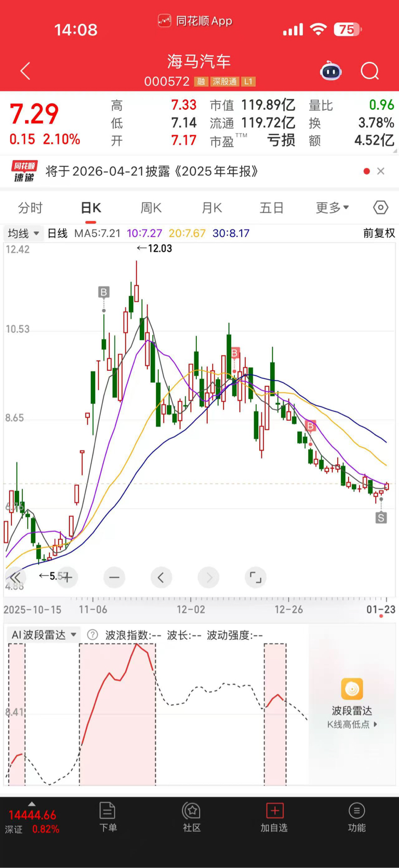This screenshot has width=399, height=868.
Task: Tap the 深股通 badge
Action: coord(224,82)
